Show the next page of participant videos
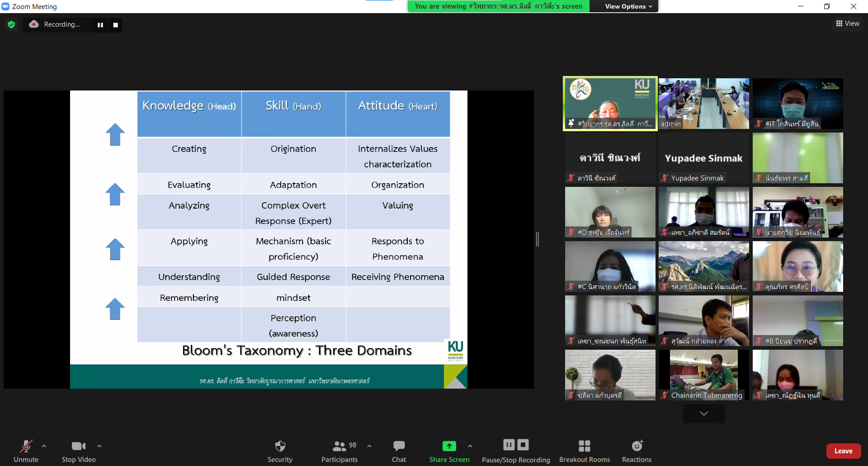 point(703,414)
